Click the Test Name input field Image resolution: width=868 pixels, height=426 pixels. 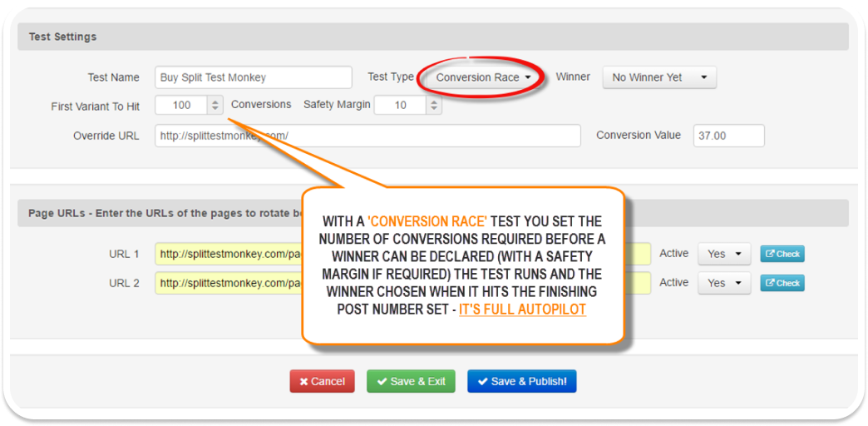click(254, 77)
